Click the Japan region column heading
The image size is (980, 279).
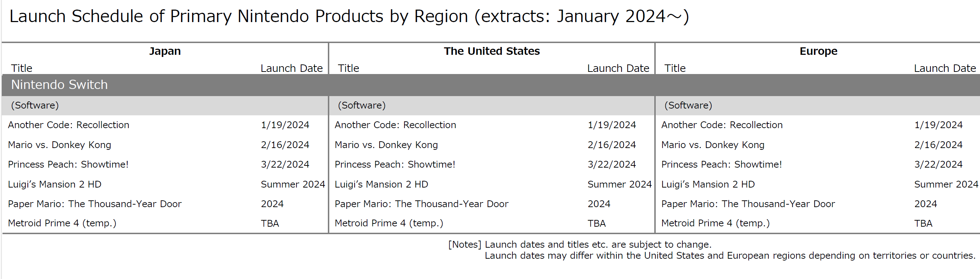pos(165,51)
